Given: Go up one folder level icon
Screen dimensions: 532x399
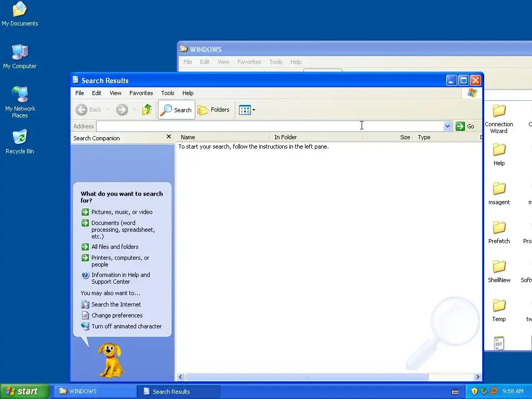Looking at the screenshot, I should click(x=147, y=110).
